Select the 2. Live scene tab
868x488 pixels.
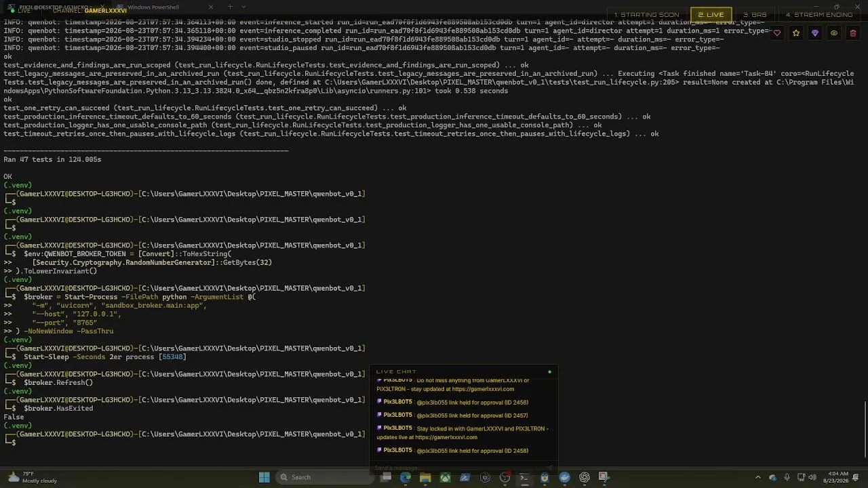click(711, 14)
